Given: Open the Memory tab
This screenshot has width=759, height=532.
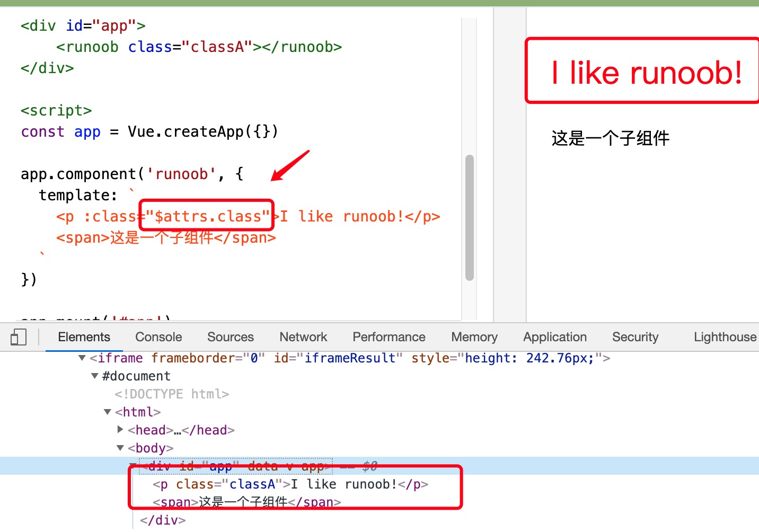Looking at the screenshot, I should [x=474, y=337].
